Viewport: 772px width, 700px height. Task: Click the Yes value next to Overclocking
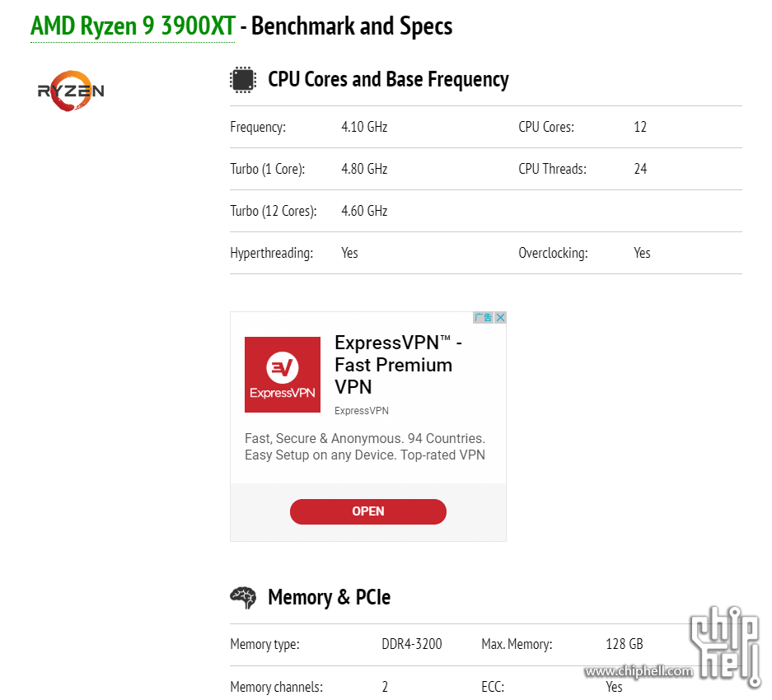[x=642, y=253]
